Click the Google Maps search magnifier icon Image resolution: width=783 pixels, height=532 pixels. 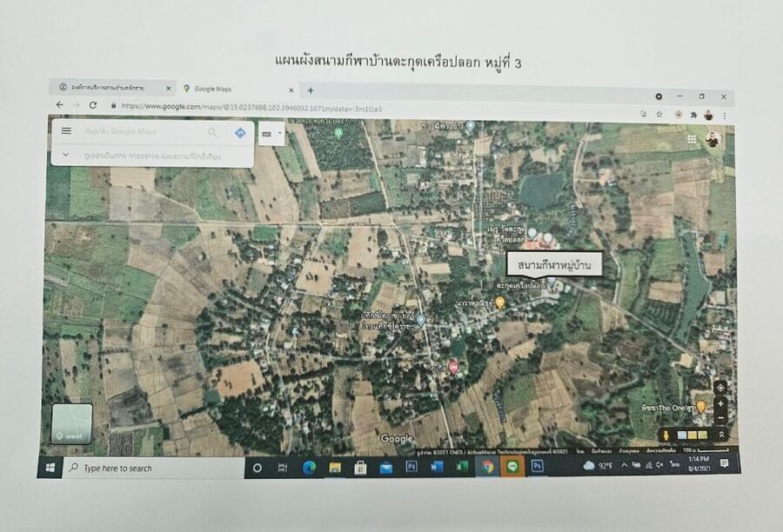pyautogui.click(x=212, y=132)
